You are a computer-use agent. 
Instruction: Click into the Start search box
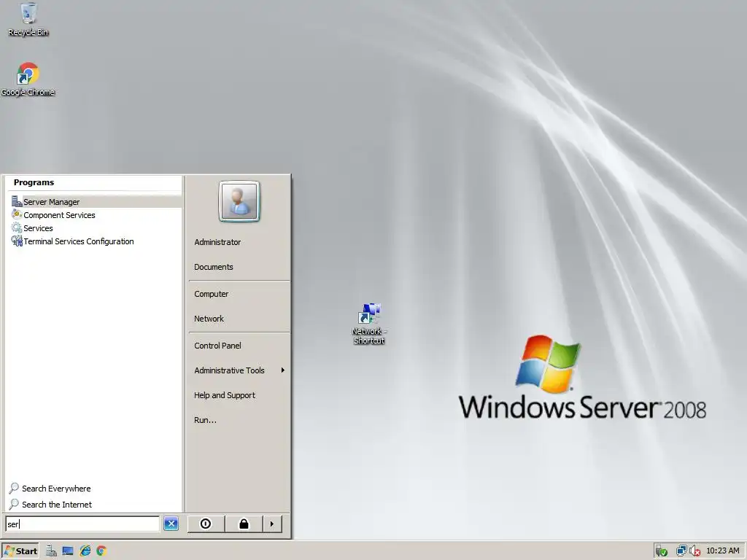82,524
